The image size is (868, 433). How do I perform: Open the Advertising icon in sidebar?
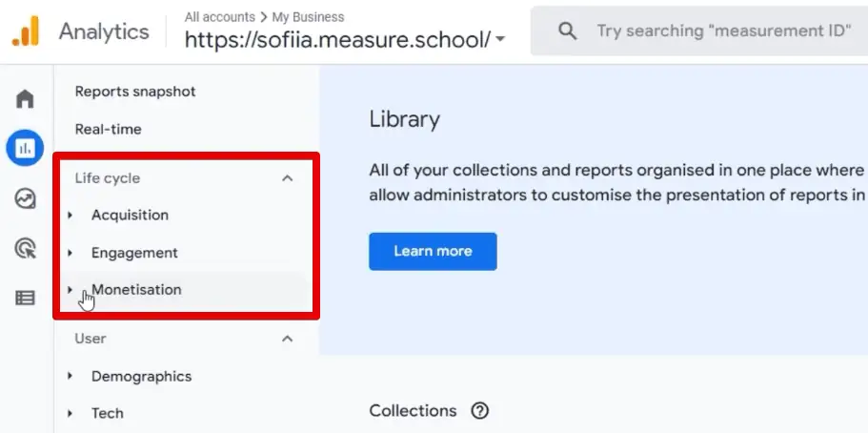(x=25, y=249)
